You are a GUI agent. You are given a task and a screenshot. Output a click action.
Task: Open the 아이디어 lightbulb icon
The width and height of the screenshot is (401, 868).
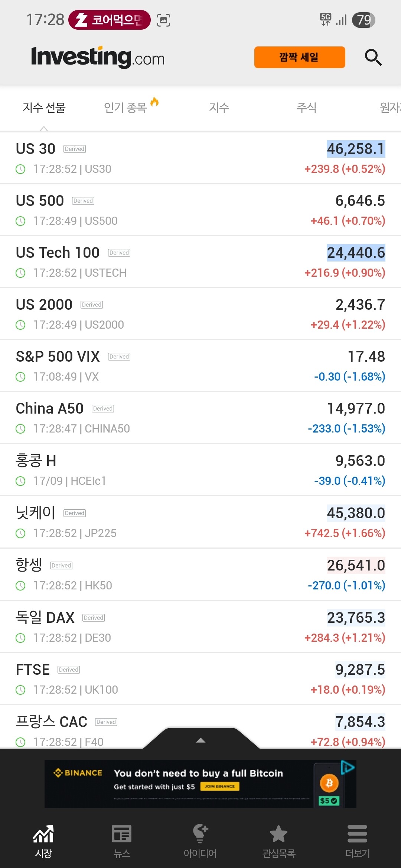tap(200, 834)
